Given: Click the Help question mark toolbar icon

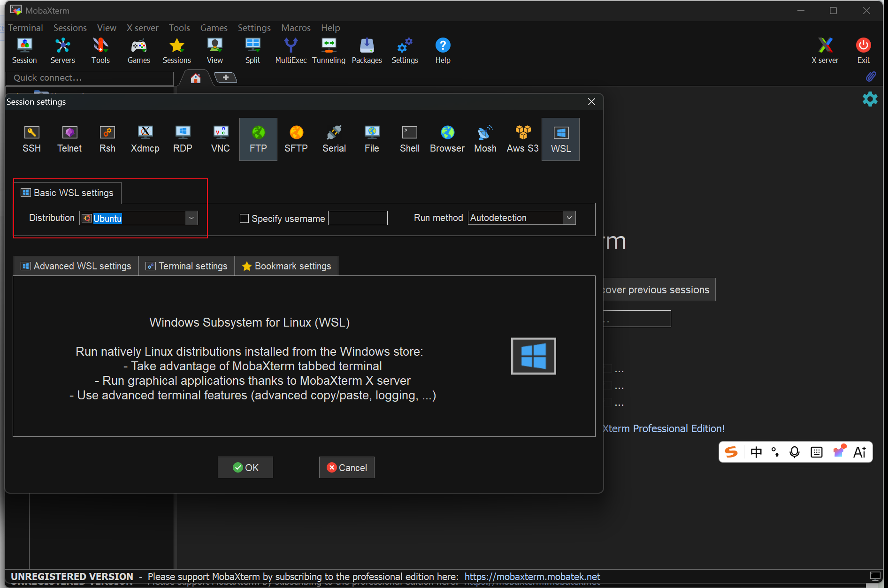Looking at the screenshot, I should (443, 51).
